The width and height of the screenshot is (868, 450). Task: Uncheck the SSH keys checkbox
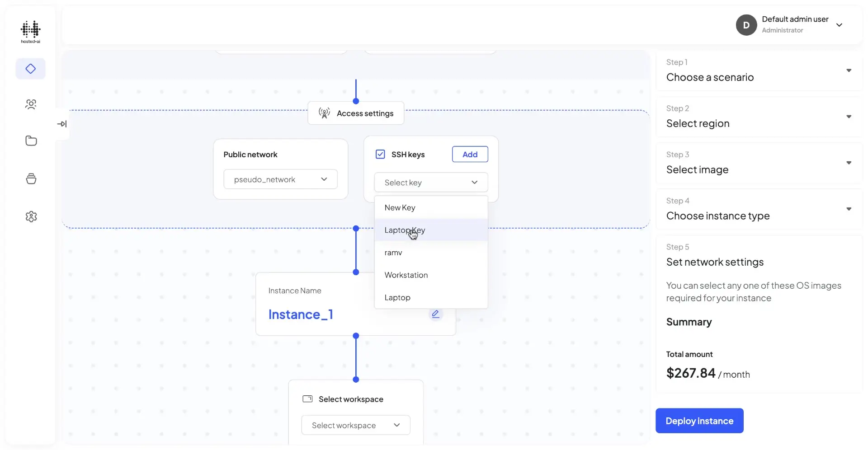pos(381,154)
